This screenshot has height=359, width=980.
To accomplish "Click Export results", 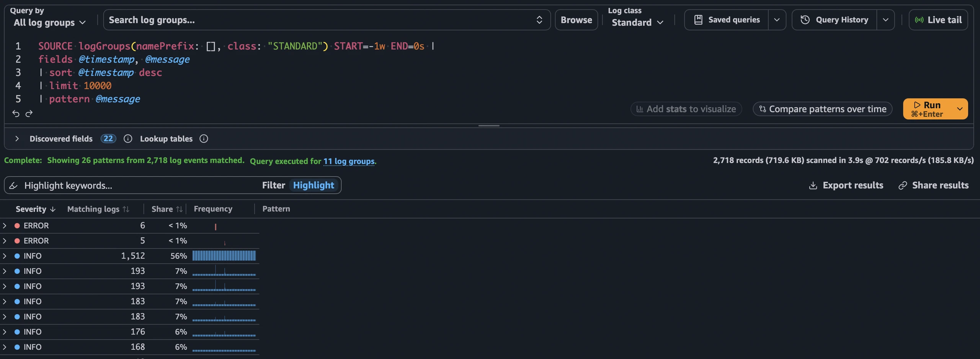I will click(846, 185).
